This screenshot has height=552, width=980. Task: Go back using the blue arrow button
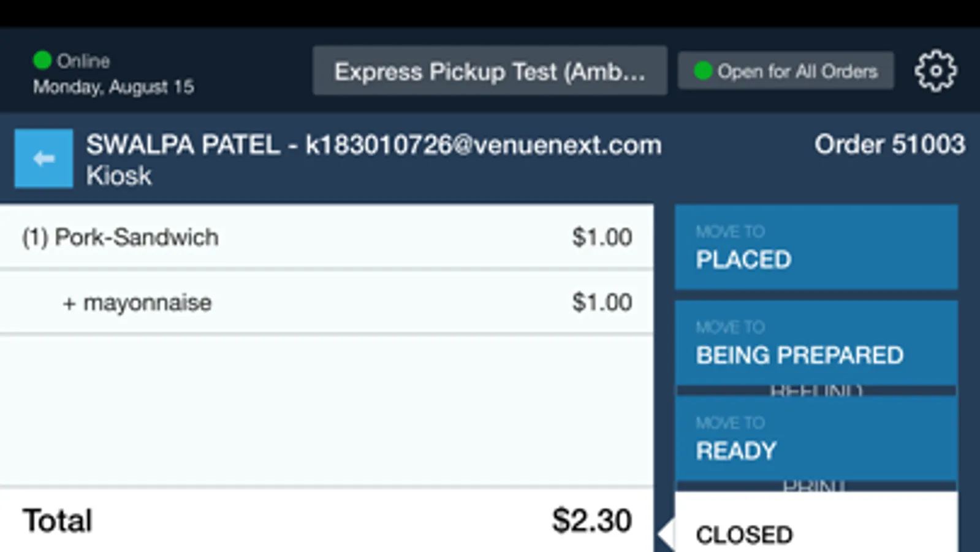tap(44, 158)
